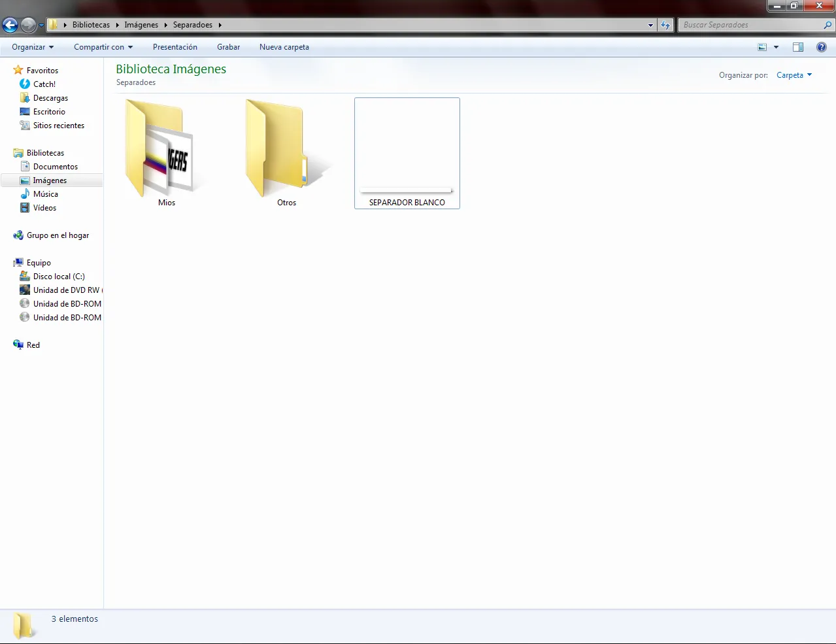Open the Música library

(45, 194)
